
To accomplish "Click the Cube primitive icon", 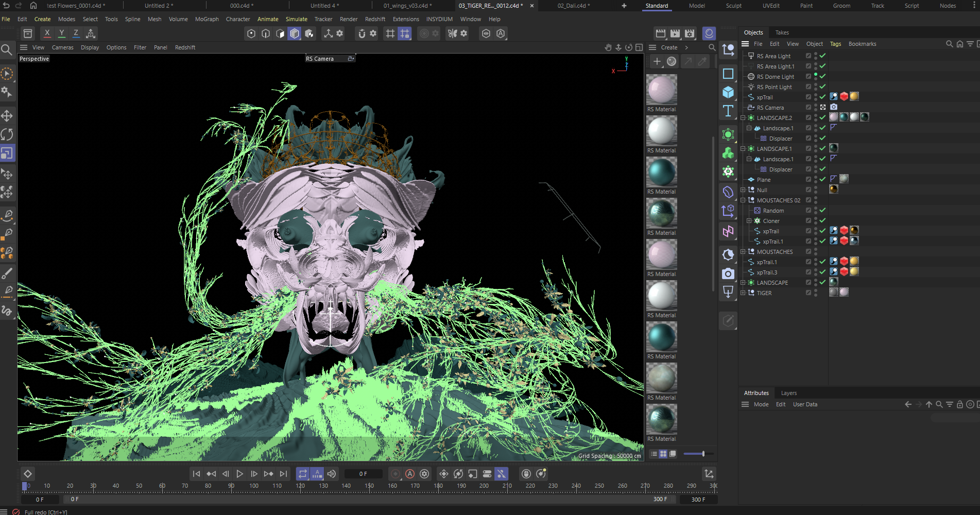I will coord(728,92).
